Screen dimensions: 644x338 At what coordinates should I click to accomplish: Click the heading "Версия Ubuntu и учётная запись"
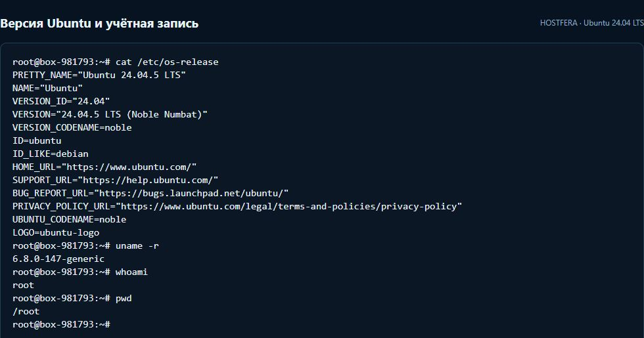(99, 24)
